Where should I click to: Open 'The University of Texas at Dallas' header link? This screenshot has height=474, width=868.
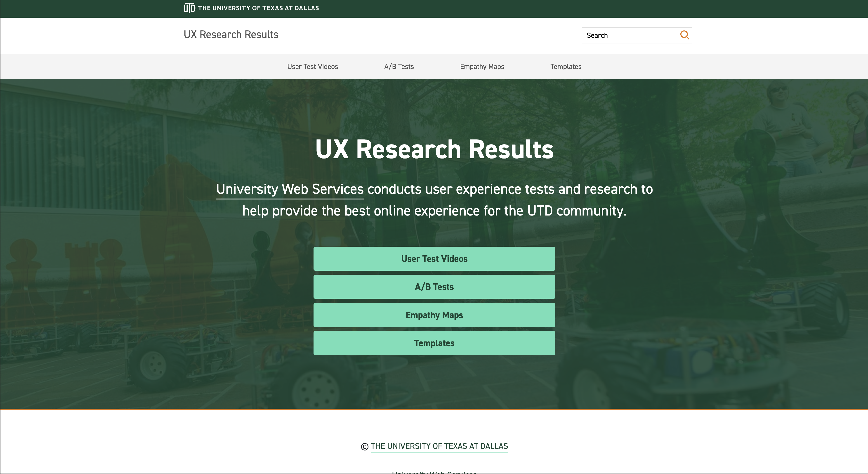coord(258,8)
